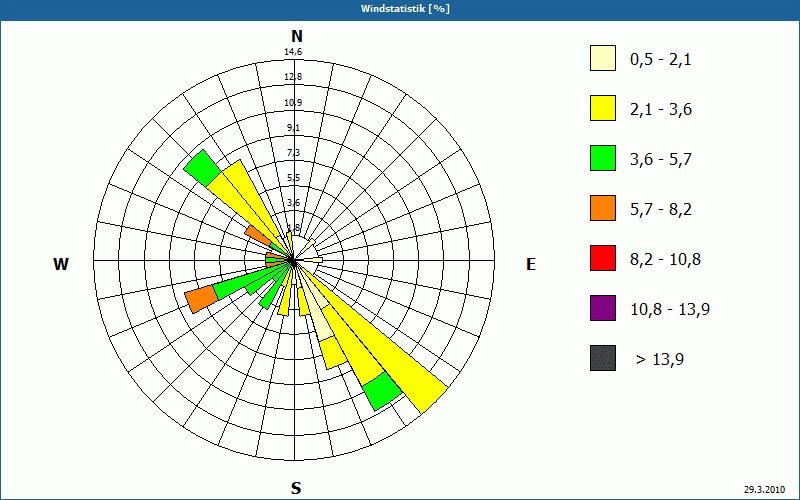Click the pale yellow south-southeast bar segment
Screen dimensions: 800x500
[321, 319]
